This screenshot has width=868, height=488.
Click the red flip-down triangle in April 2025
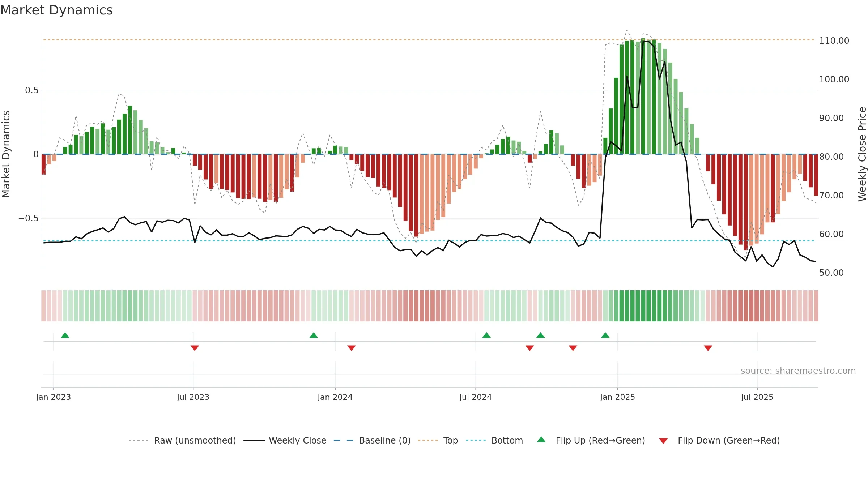(708, 348)
